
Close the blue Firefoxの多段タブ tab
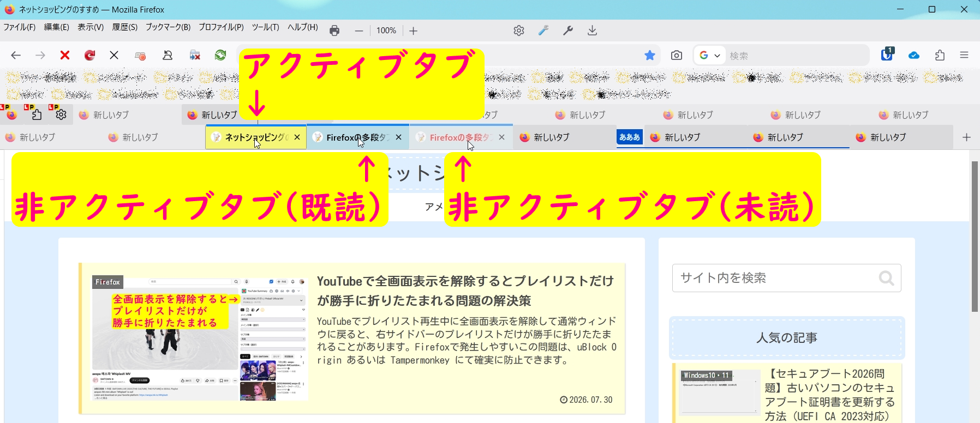pyautogui.click(x=399, y=137)
